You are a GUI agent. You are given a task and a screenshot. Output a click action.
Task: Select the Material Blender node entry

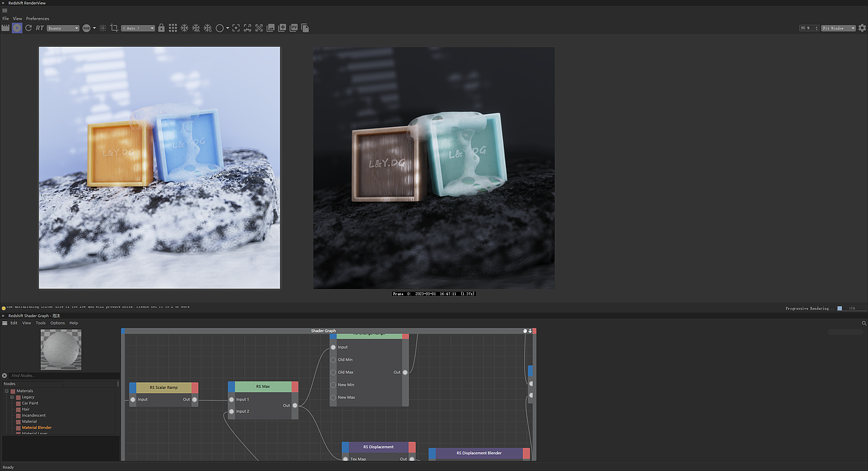pyautogui.click(x=37, y=428)
